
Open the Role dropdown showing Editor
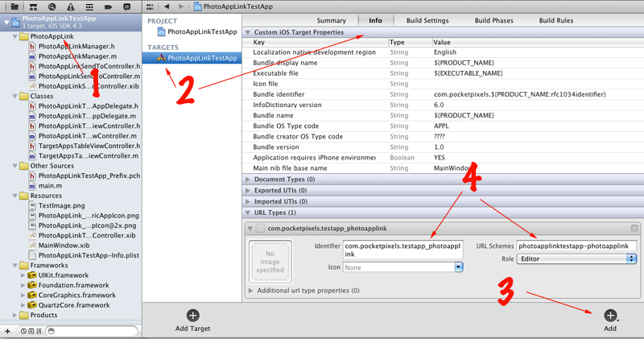[x=576, y=258]
